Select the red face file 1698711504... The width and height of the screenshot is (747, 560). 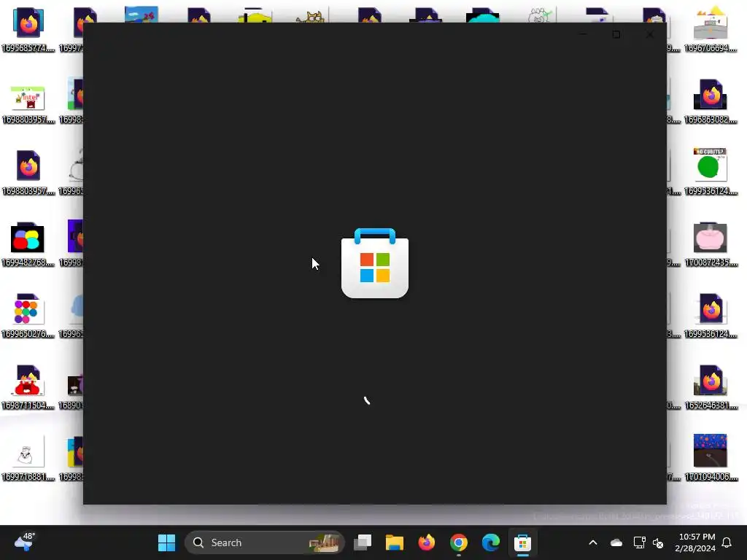point(28,386)
